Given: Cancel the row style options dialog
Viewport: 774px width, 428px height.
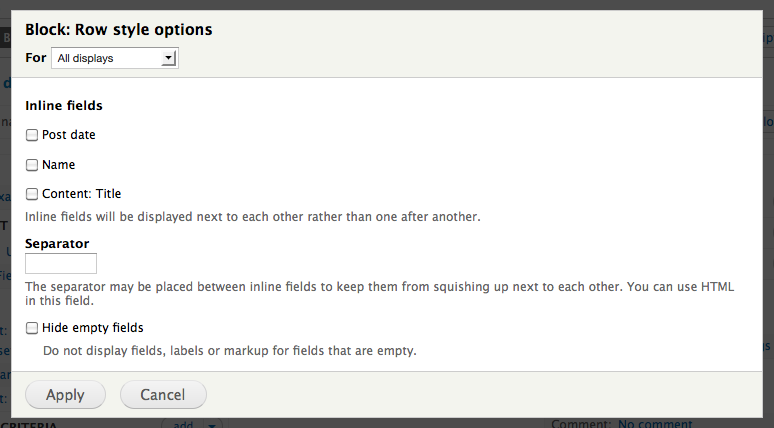Looking at the screenshot, I should click(163, 395).
